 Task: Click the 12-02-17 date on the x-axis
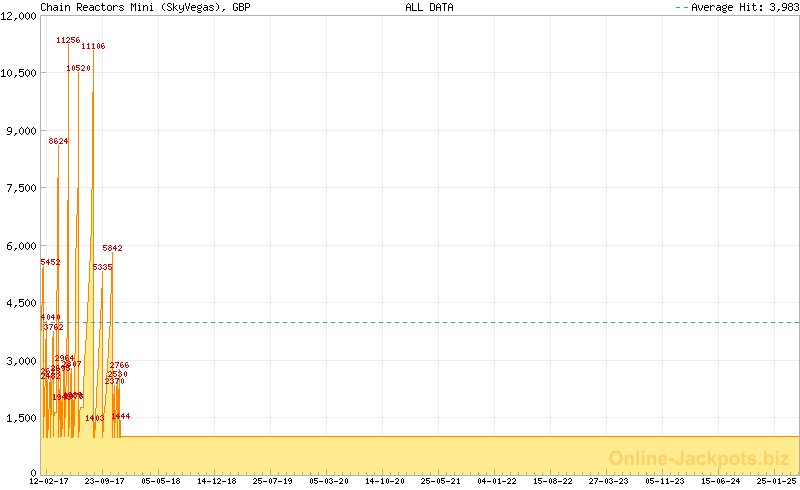point(49,481)
